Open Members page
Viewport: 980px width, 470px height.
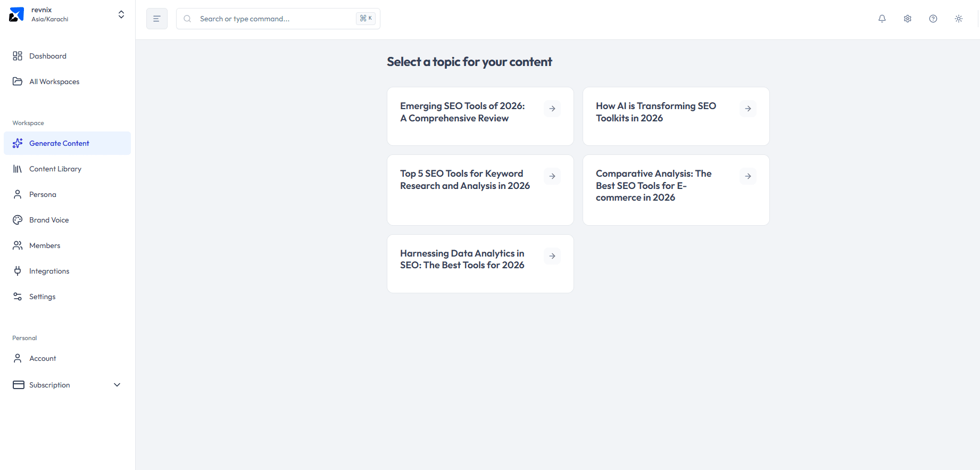pyautogui.click(x=67, y=245)
